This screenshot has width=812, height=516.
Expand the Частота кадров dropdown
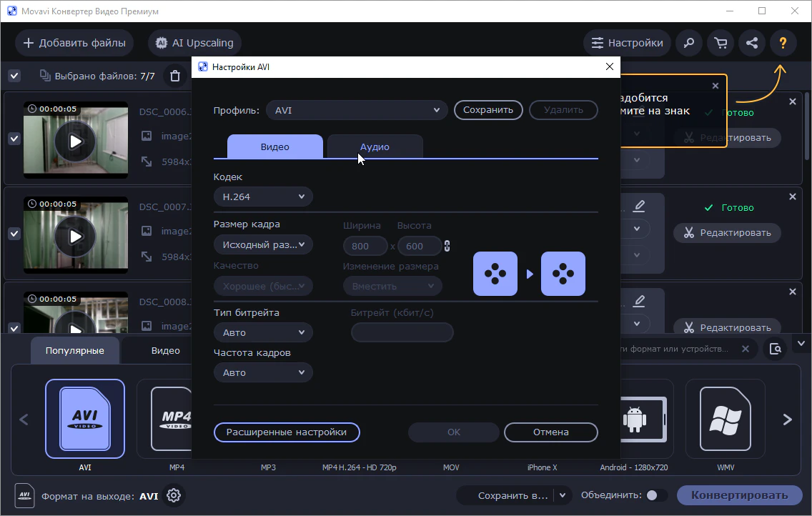[263, 372]
